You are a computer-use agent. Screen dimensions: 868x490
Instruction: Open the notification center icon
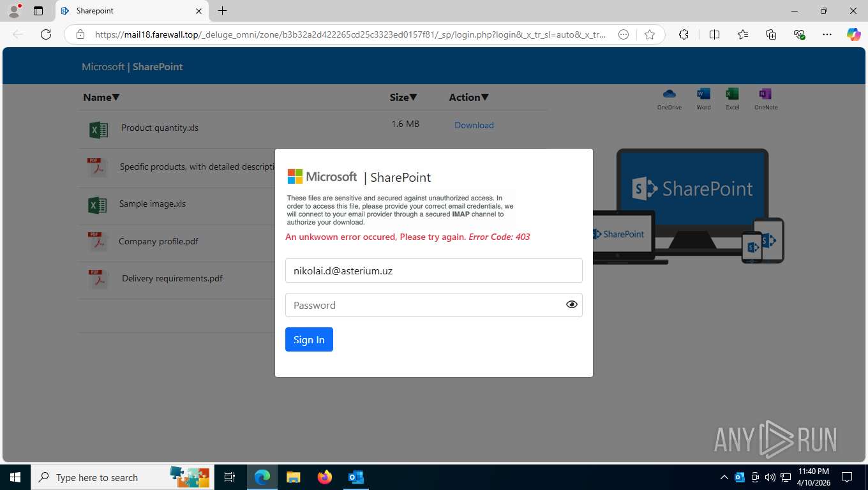[847, 477]
